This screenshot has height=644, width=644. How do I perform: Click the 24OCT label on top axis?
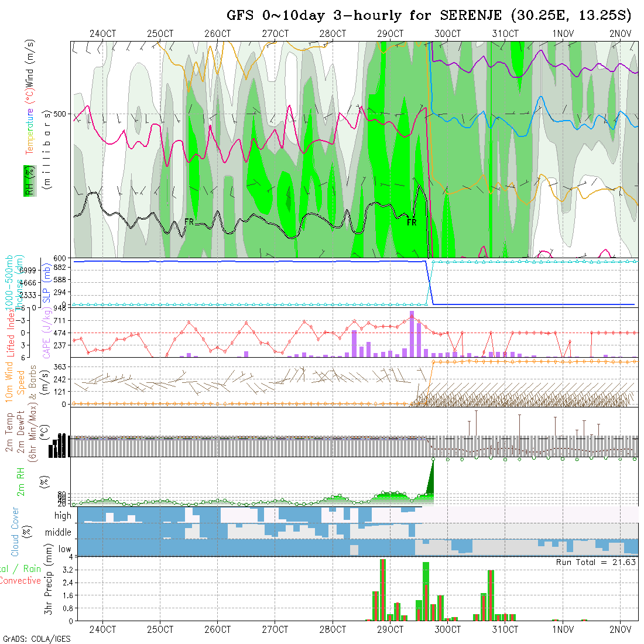[102, 34]
